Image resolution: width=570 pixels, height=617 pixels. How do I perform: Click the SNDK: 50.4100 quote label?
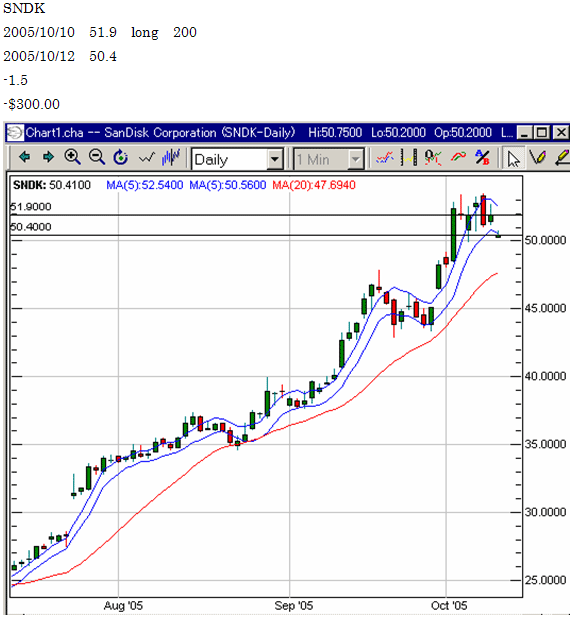click(52, 185)
